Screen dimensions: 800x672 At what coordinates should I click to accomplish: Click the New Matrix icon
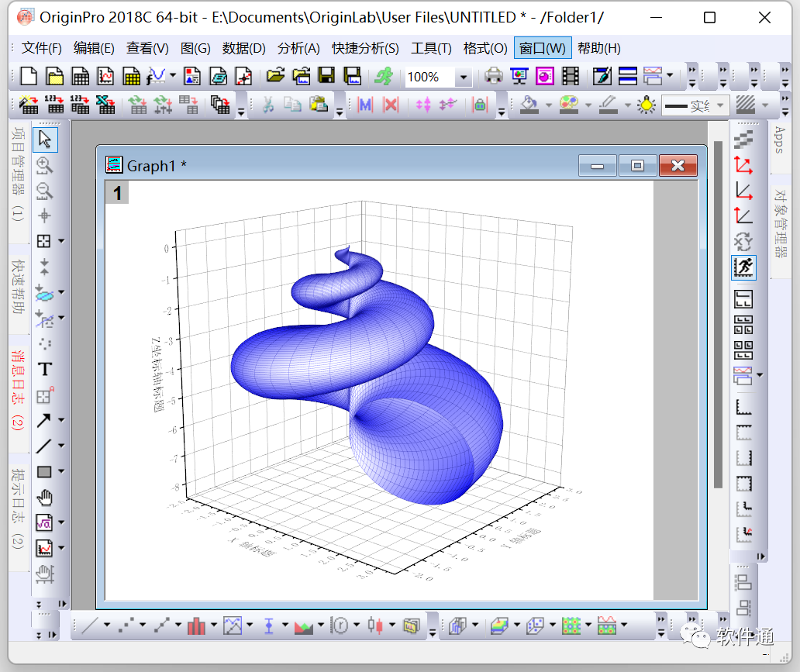coord(132,77)
